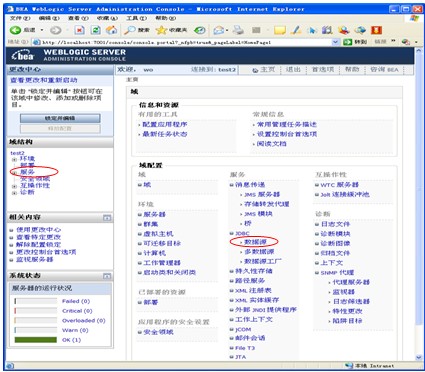Screen dimensions: 425x372
Task: Open 首选项 in the console toolbar
Action: click(323, 69)
